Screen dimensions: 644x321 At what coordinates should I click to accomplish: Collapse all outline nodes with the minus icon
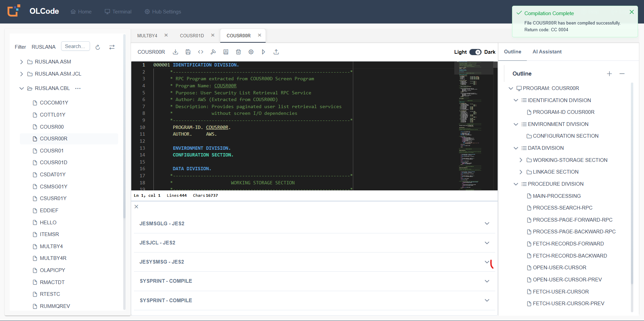tap(622, 74)
